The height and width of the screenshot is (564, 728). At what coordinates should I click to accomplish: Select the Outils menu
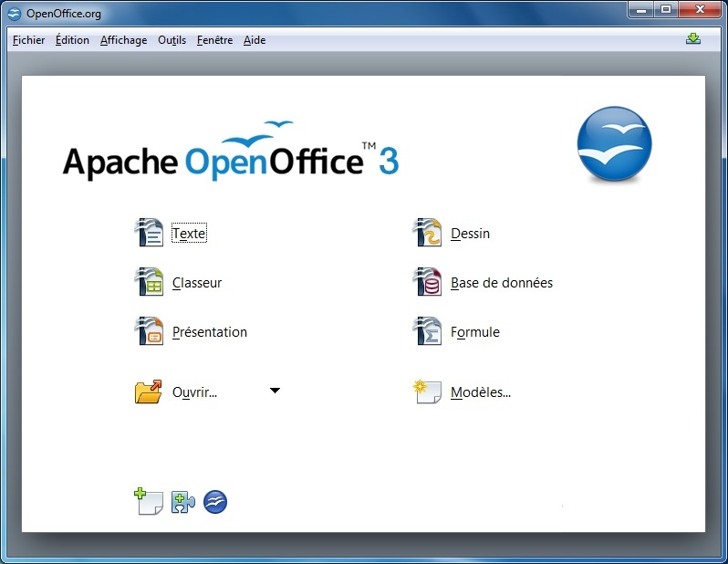point(172,40)
